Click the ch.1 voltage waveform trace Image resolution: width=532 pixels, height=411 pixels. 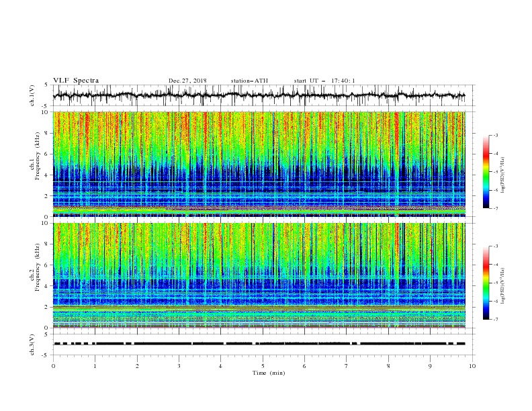coord(259,95)
